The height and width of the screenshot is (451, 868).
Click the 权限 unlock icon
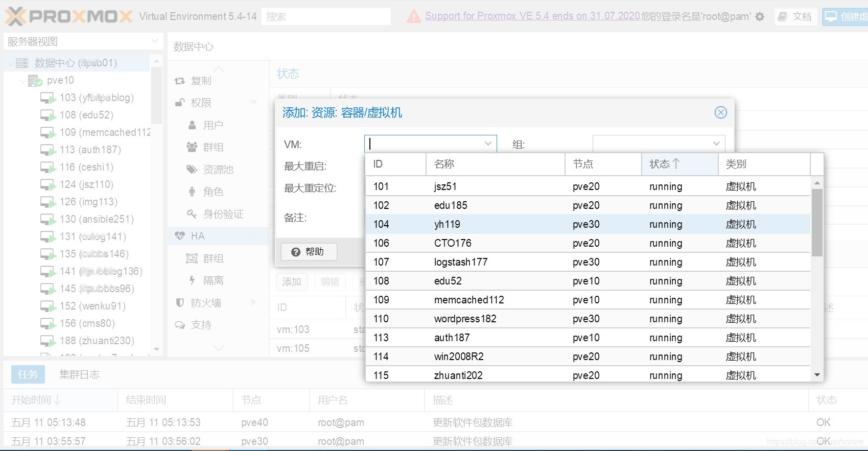(x=180, y=103)
